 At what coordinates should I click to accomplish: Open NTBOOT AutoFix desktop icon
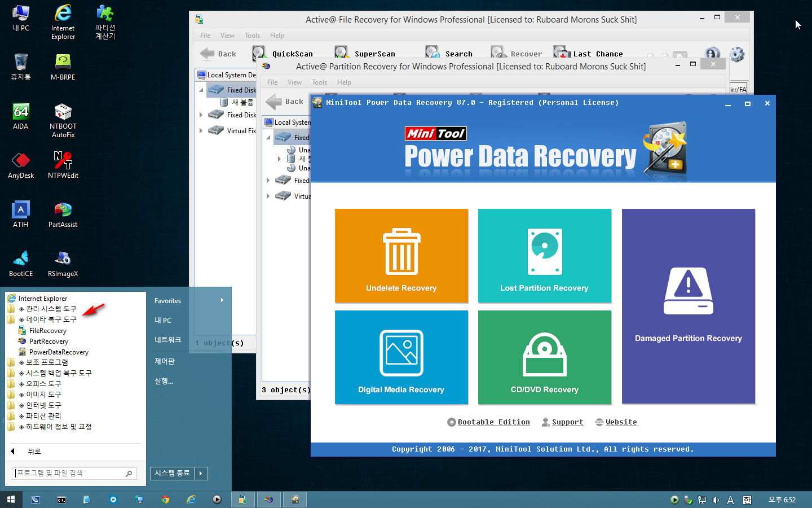(63, 120)
